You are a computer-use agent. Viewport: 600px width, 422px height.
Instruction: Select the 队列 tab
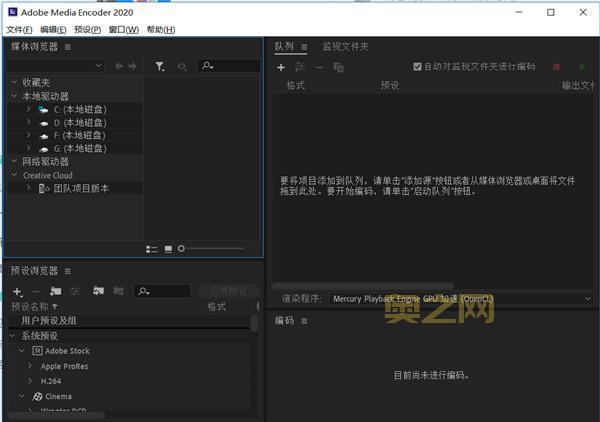284,47
